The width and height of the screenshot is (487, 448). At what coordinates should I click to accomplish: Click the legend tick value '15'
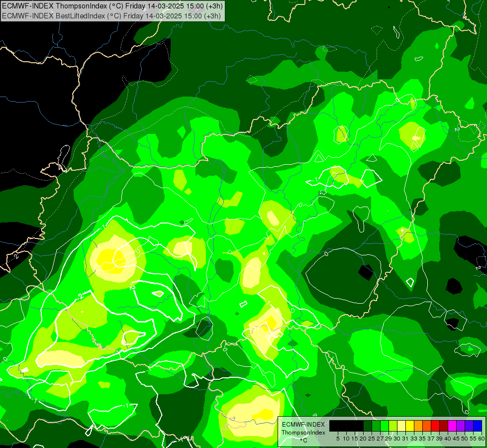(355, 439)
